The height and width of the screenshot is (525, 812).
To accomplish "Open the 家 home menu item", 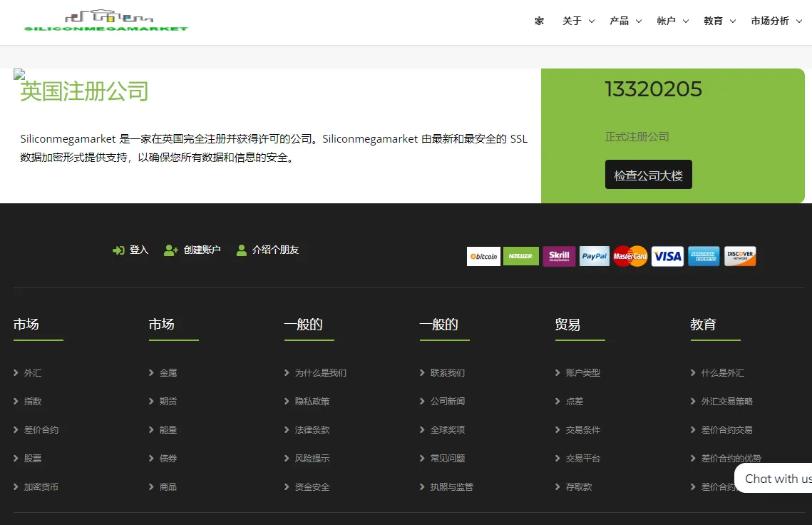I will (x=539, y=21).
